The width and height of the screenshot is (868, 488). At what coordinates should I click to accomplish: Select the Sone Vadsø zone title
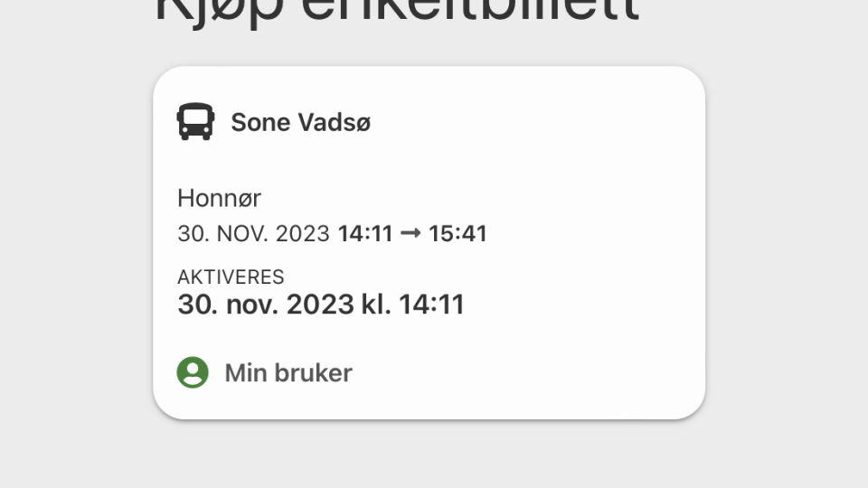point(300,122)
